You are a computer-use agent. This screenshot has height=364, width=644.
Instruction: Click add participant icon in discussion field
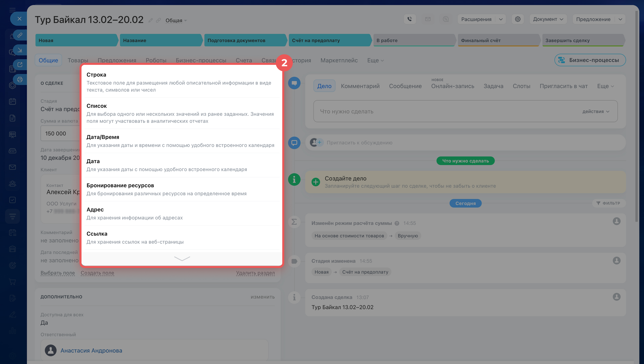319,142
